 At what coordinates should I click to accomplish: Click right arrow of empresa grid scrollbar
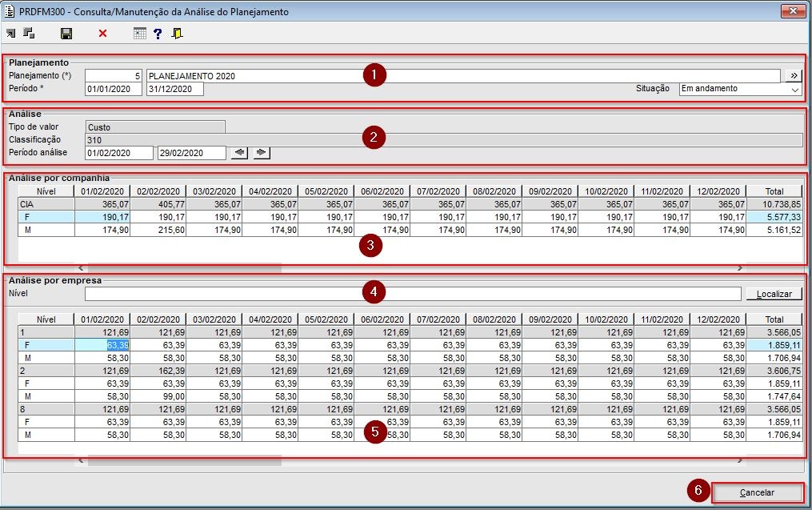[x=740, y=460]
